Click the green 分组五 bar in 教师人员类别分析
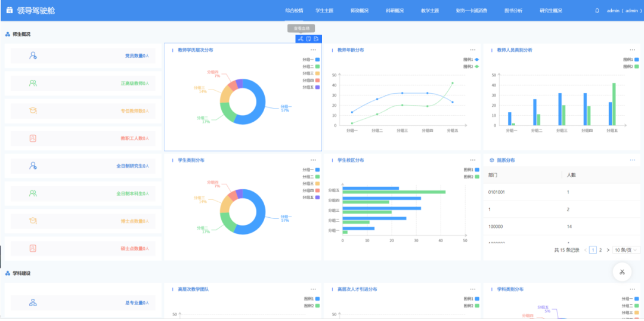The image size is (644, 321). (614, 104)
